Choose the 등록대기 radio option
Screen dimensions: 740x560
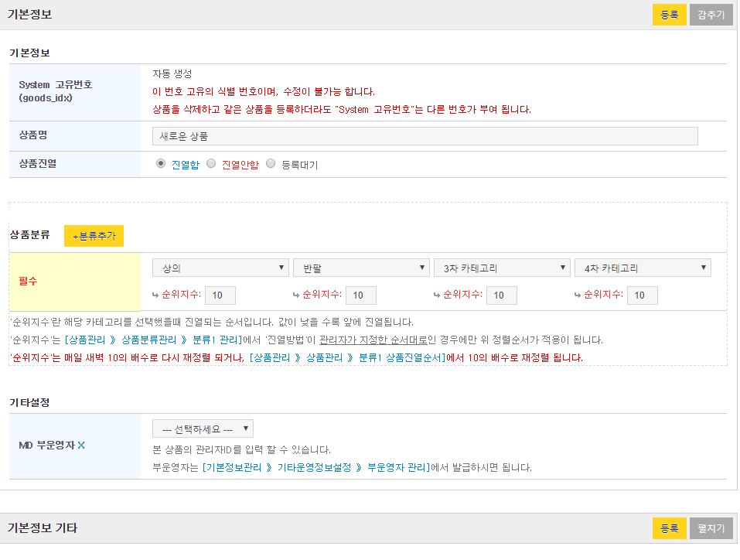271,164
